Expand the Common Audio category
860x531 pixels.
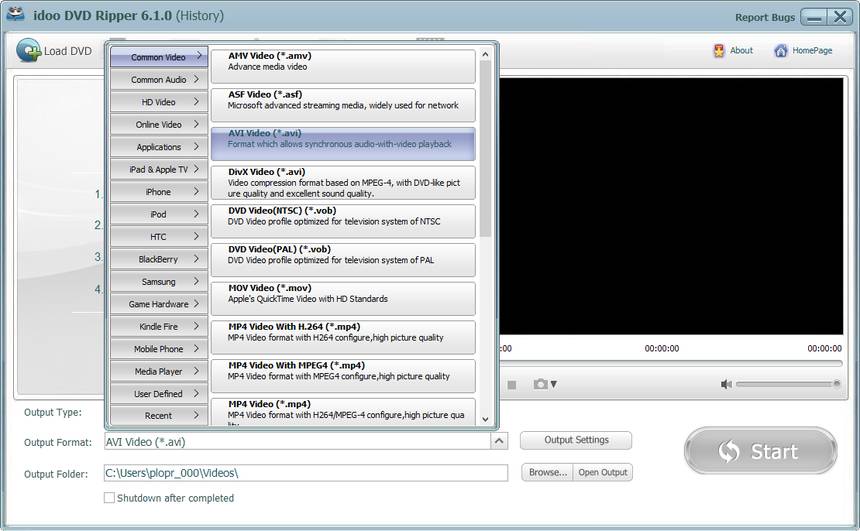pos(159,80)
